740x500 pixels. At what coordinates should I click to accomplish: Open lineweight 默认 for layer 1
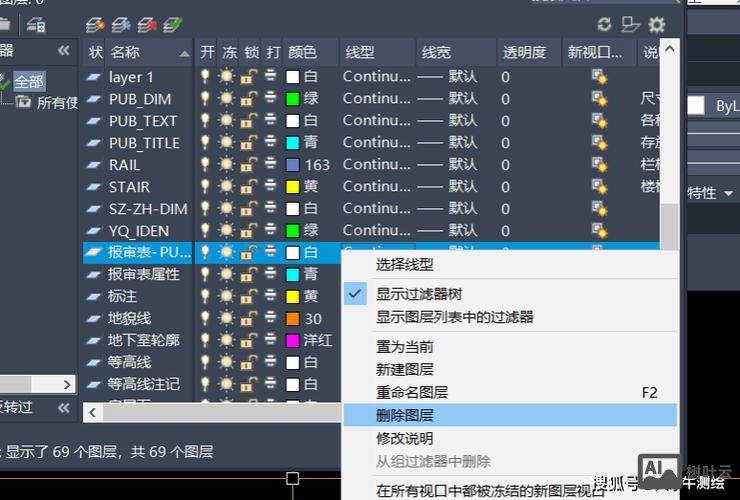(448, 76)
